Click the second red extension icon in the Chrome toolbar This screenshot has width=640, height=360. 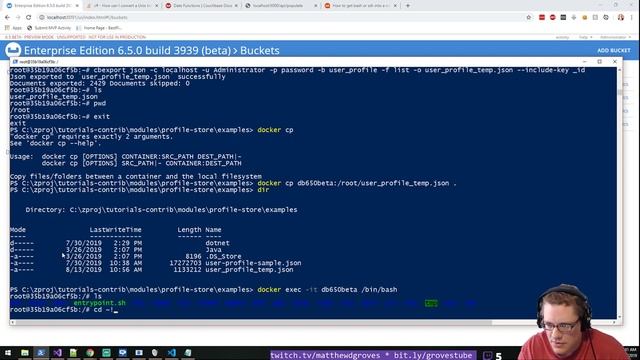(552, 17)
